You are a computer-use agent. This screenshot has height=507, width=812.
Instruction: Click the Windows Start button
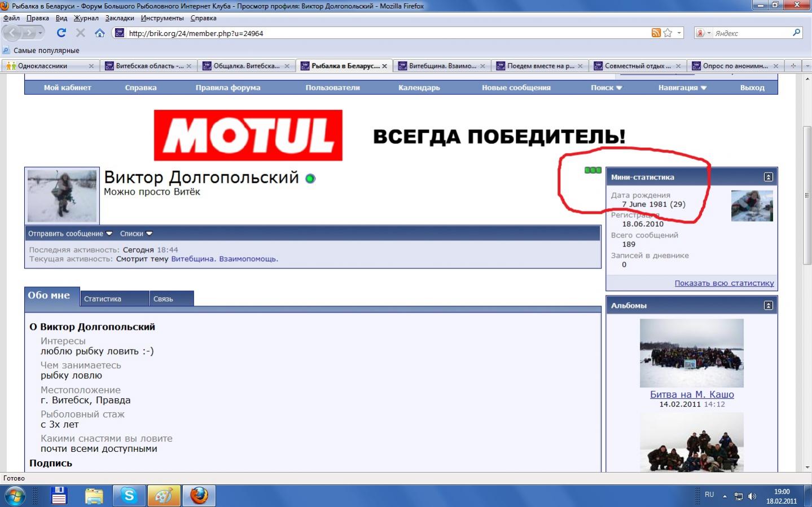[x=15, y=496]
